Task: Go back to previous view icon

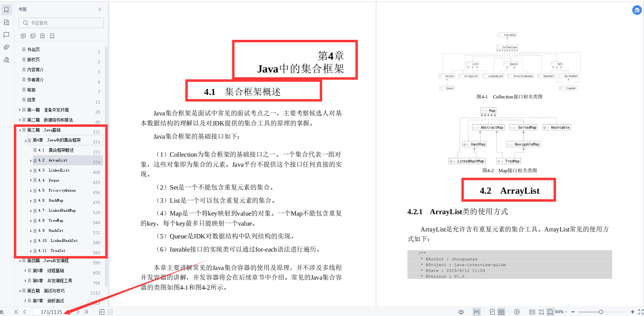Action: pos(102,312)
